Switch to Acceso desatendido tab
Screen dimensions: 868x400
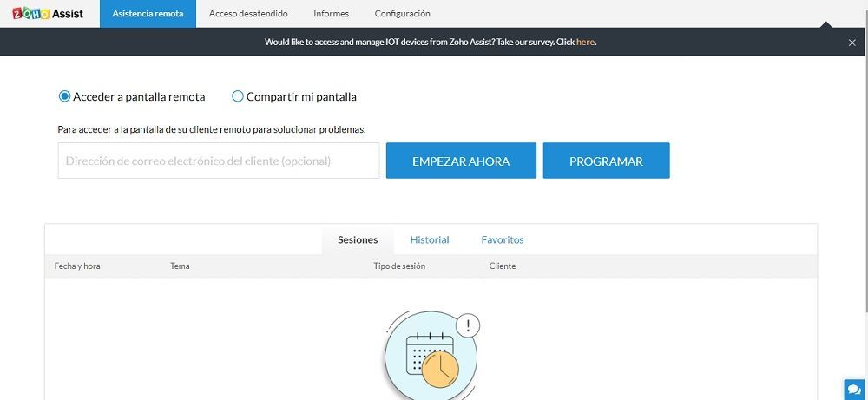tap(248, 14)
